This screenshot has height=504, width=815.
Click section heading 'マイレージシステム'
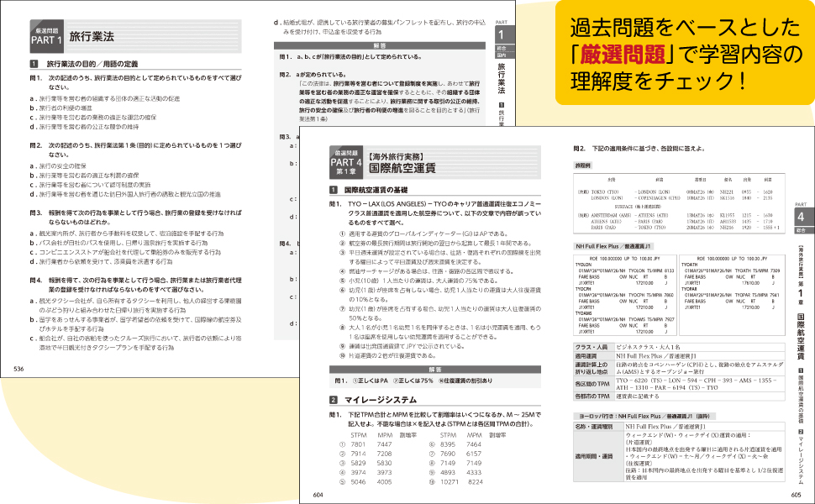click(381, 400)
